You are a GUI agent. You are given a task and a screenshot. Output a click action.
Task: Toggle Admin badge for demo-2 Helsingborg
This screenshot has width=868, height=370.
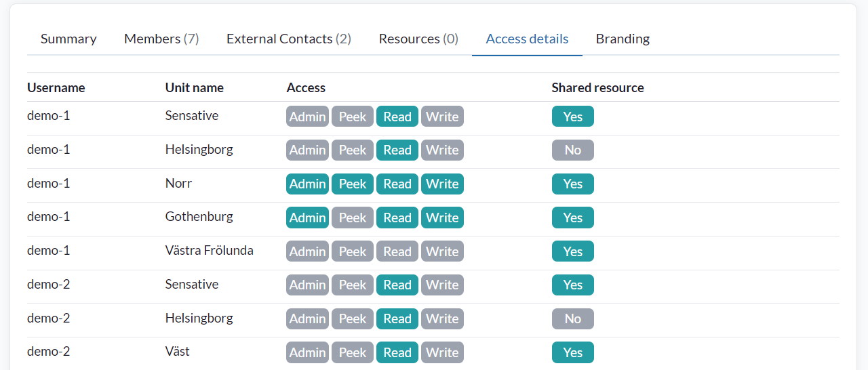307,318
